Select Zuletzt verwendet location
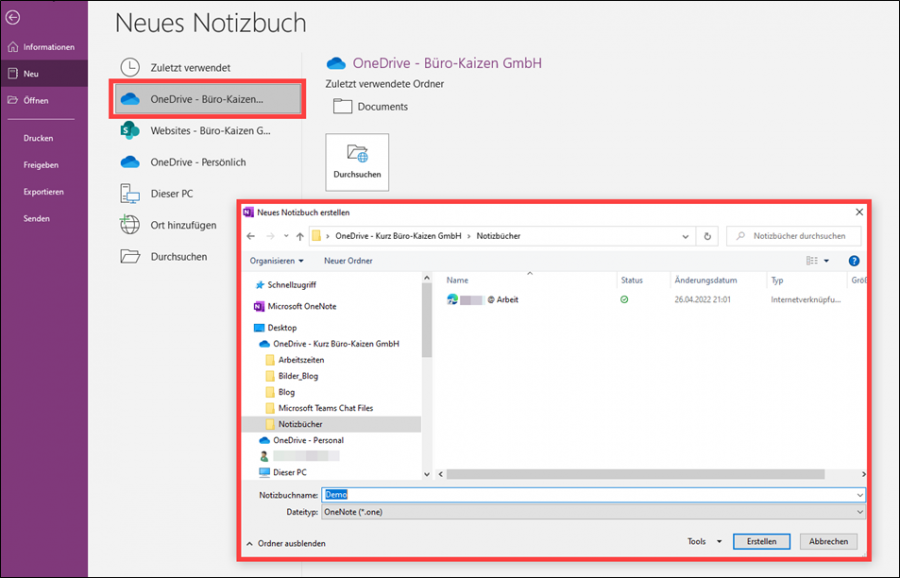This screenshot has width=900, height=578. [207, 68]
